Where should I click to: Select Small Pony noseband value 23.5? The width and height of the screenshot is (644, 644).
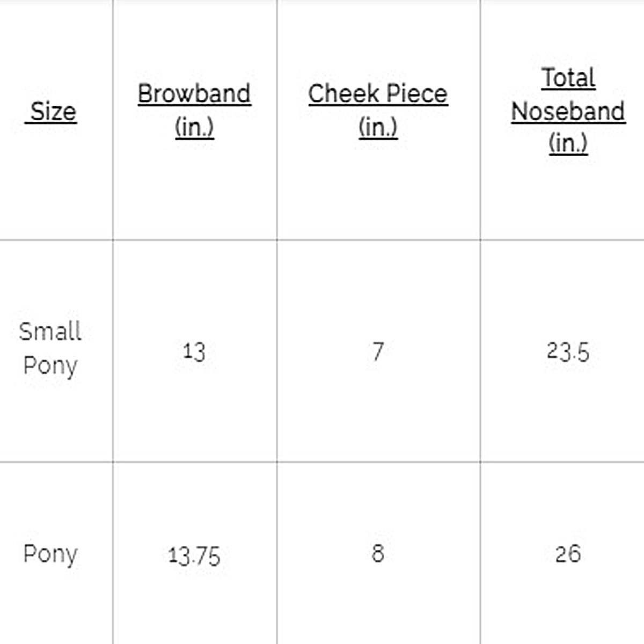point(568,352)
